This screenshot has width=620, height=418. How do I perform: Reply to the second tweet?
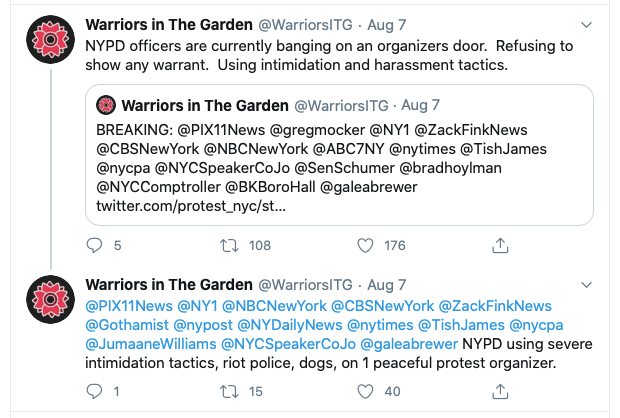(x=96, y=392)
